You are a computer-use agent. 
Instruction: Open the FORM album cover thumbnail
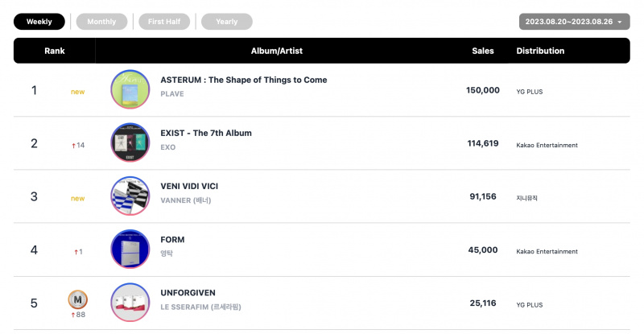click(x=130, y=249)
